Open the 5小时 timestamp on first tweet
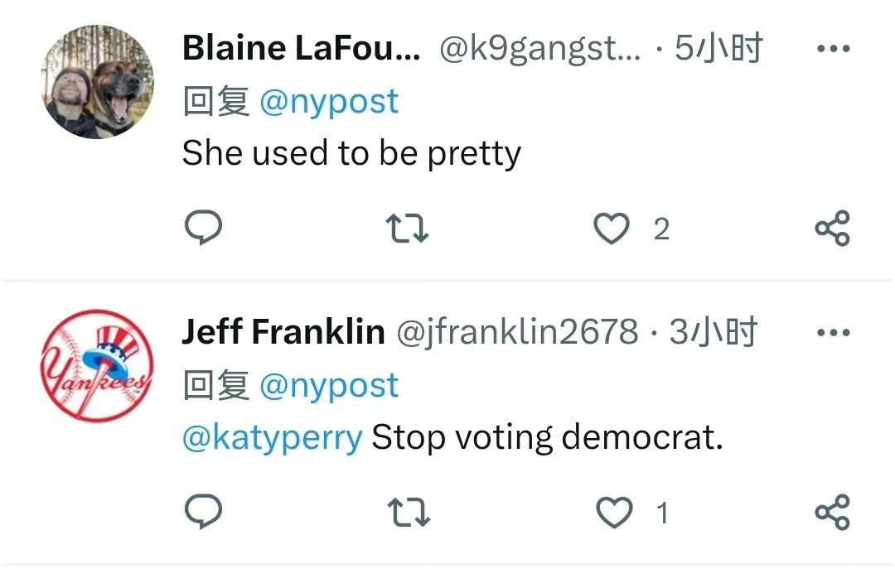This screenshot has height=588, width=895. click(x=718, y=48)
